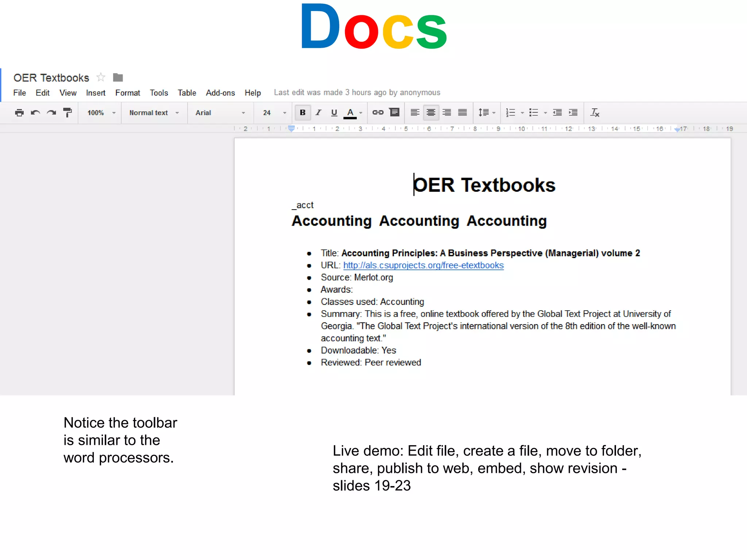747x560 pixels.
Task: Toggle bold formatting
Action: [302, 113]
